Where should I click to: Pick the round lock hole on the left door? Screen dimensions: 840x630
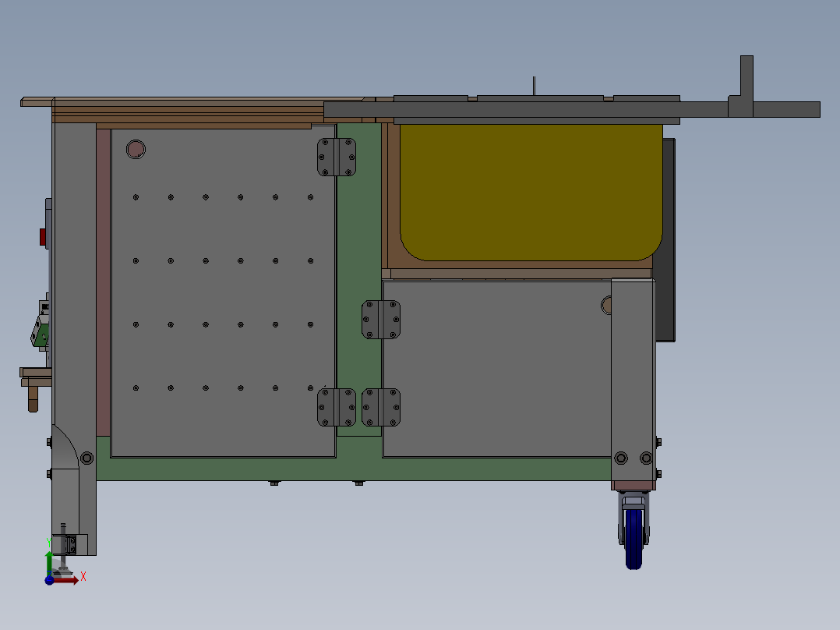136,149
